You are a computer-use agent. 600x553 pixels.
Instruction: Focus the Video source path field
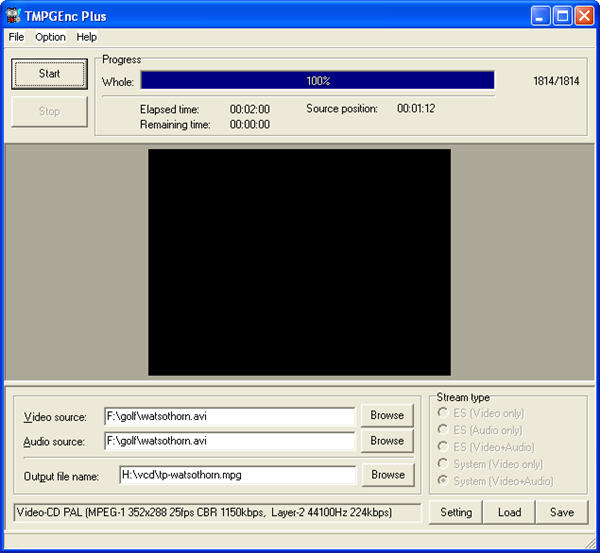pyautogui.click(x=229, y=416)
